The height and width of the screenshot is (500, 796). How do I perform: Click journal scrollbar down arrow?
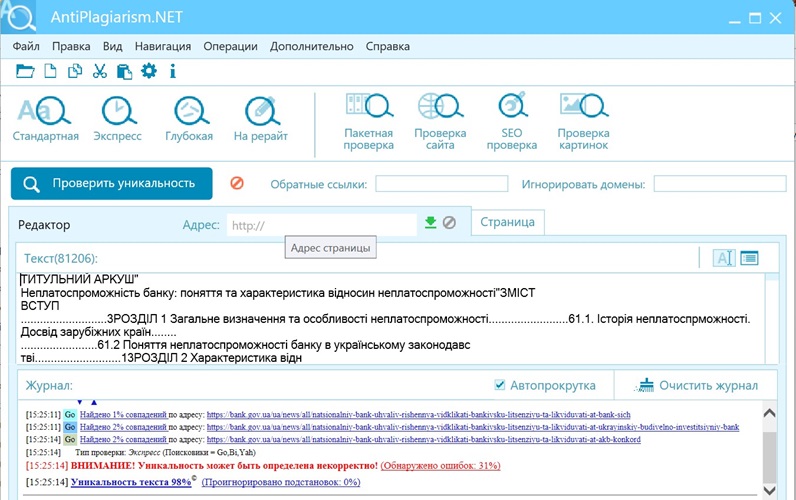click(770, 490)
